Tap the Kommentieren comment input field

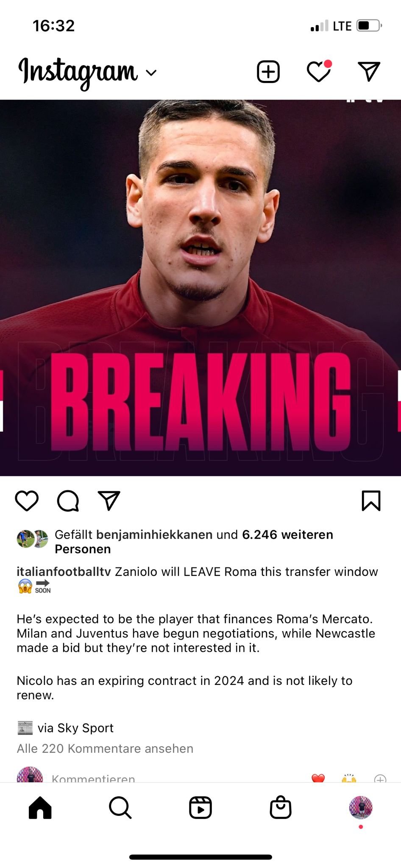coord(93,778)
